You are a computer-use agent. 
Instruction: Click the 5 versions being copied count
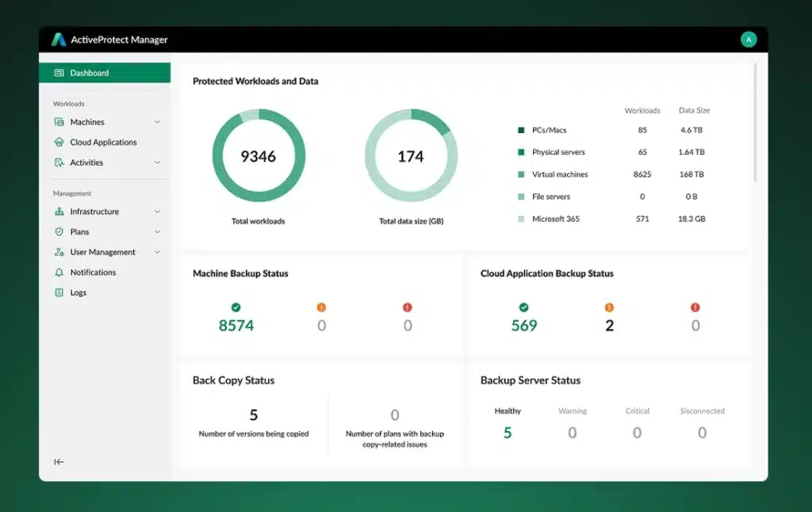click(254, 415)
